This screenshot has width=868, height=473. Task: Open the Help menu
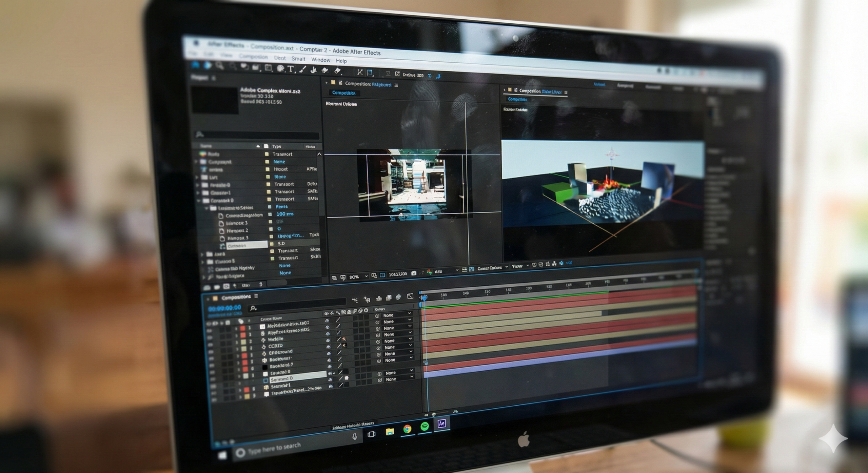tap(341, 61)
